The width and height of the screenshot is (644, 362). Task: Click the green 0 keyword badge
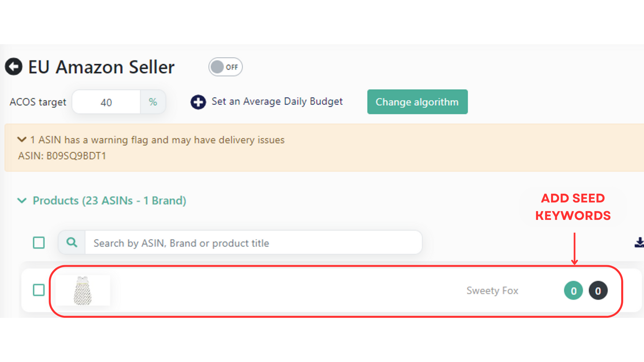574,291
